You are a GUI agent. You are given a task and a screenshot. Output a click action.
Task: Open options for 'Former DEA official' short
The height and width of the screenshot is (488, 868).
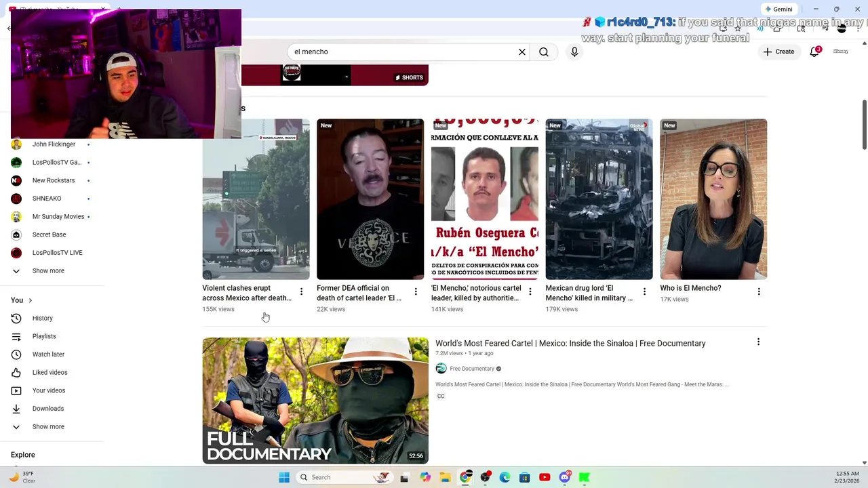(416, 291)
